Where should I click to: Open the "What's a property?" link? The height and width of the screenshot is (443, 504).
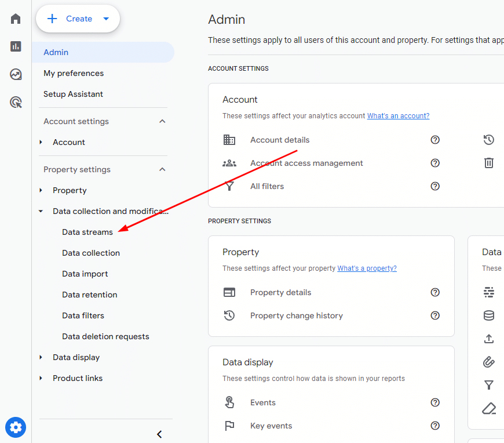coord(367,268)
